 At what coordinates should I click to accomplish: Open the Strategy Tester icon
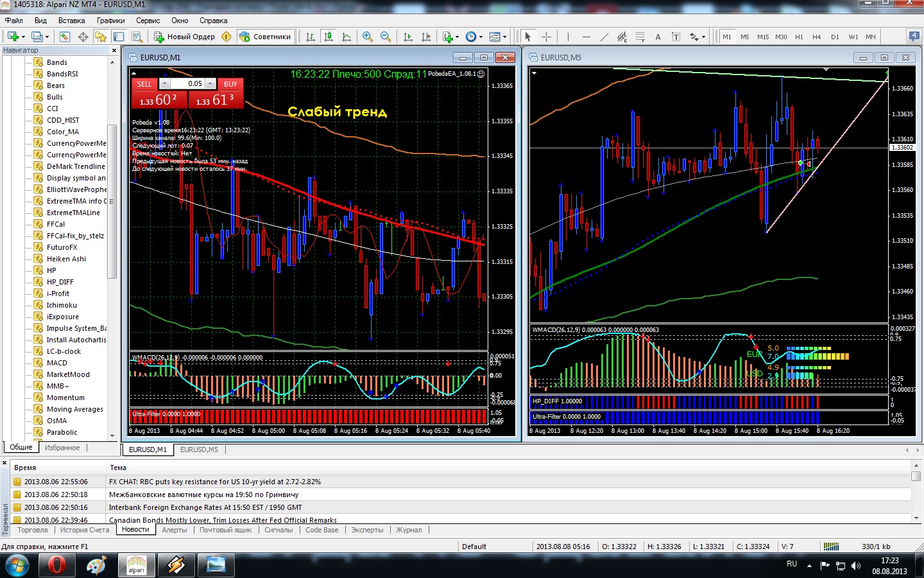coord(137,37)
